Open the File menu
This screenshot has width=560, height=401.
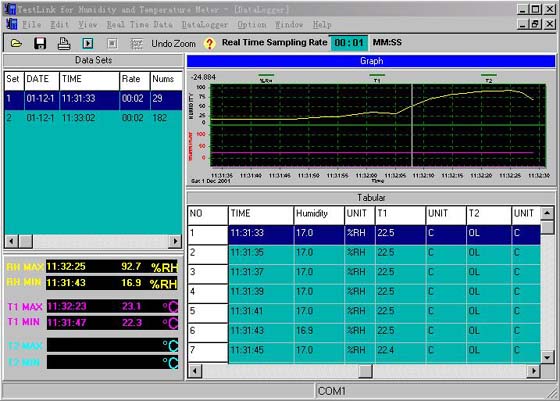point(31,25)
